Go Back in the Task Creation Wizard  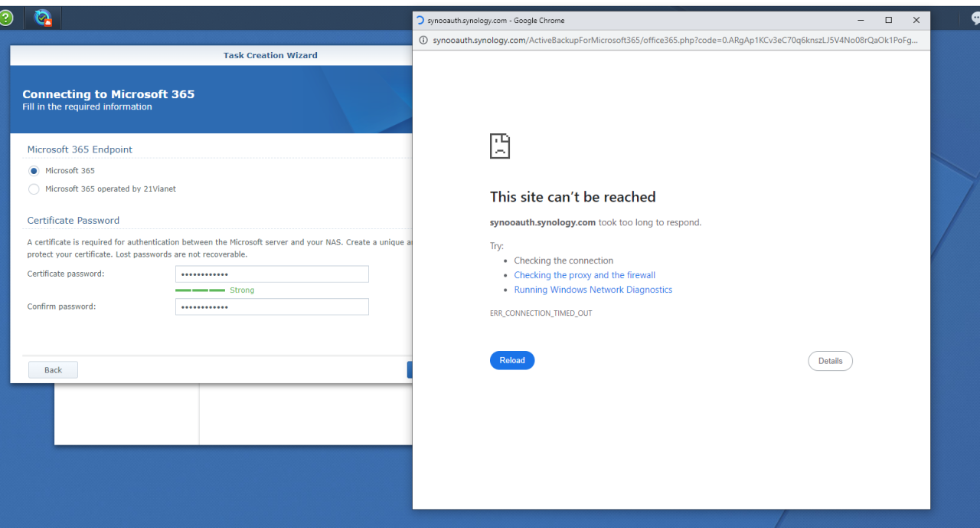(x=53, y=370)
